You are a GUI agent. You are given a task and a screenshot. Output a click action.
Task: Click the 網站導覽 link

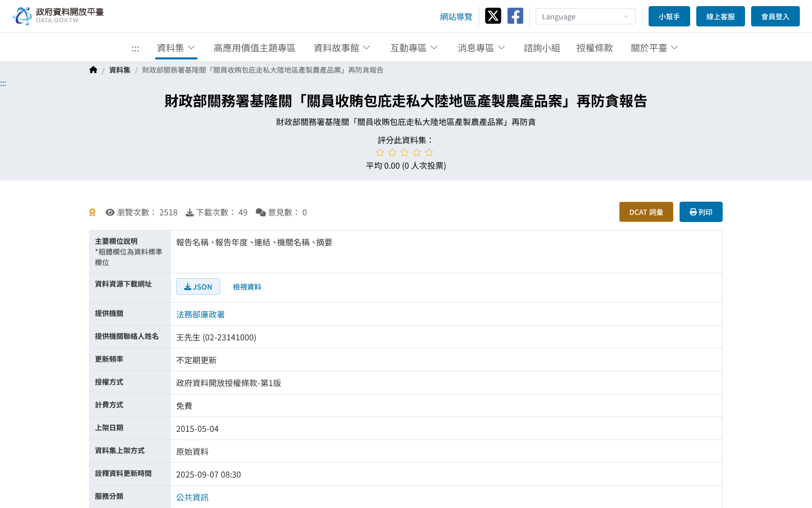(456, 17)
